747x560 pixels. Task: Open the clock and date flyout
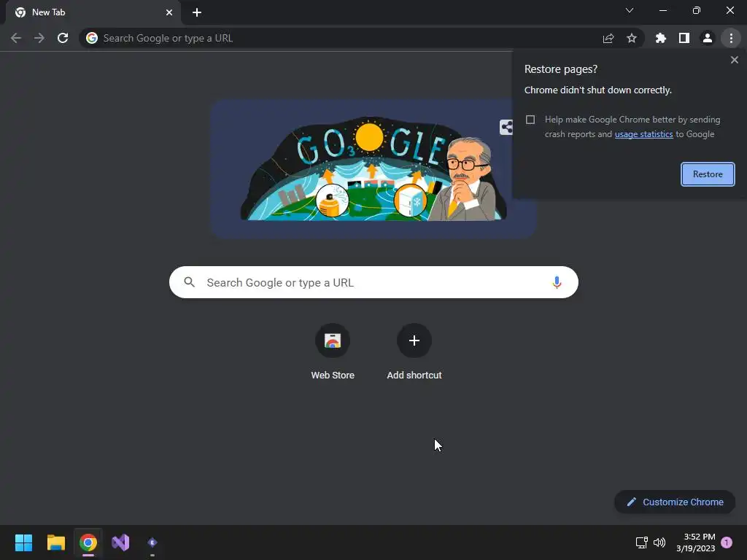point(695,542)
